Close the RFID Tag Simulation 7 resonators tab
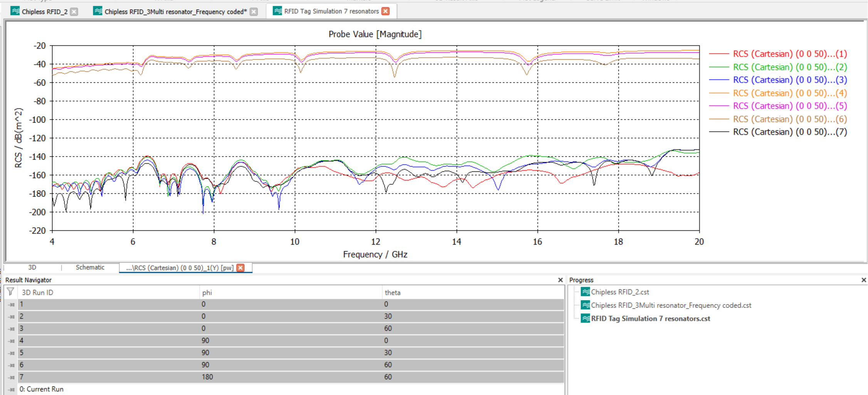 (x=385, y=12)
